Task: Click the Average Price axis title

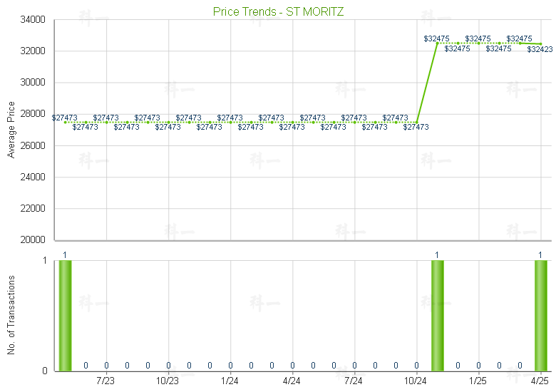Action: [x=11, y=130]
